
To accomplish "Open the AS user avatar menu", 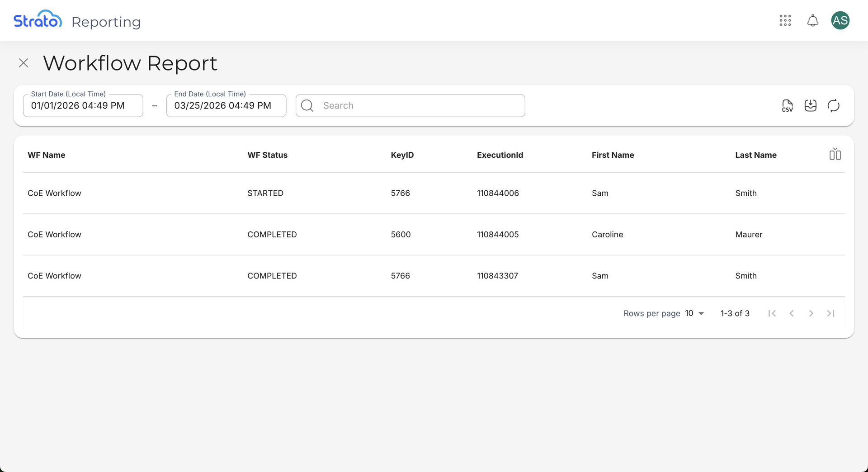I will (x=840, y=20).
